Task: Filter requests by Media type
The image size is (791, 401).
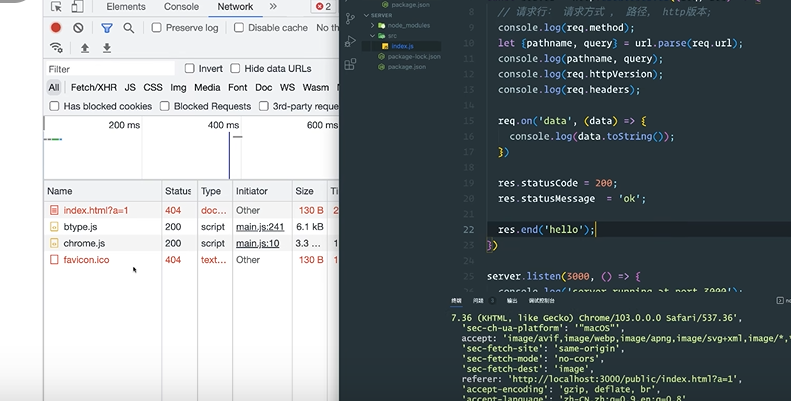Action: (207, 87)
